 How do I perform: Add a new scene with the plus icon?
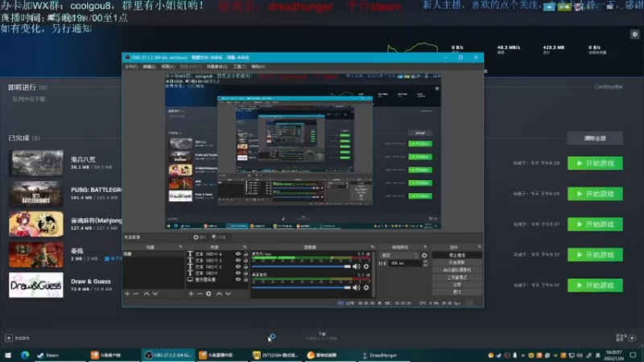tap(127, 294)
